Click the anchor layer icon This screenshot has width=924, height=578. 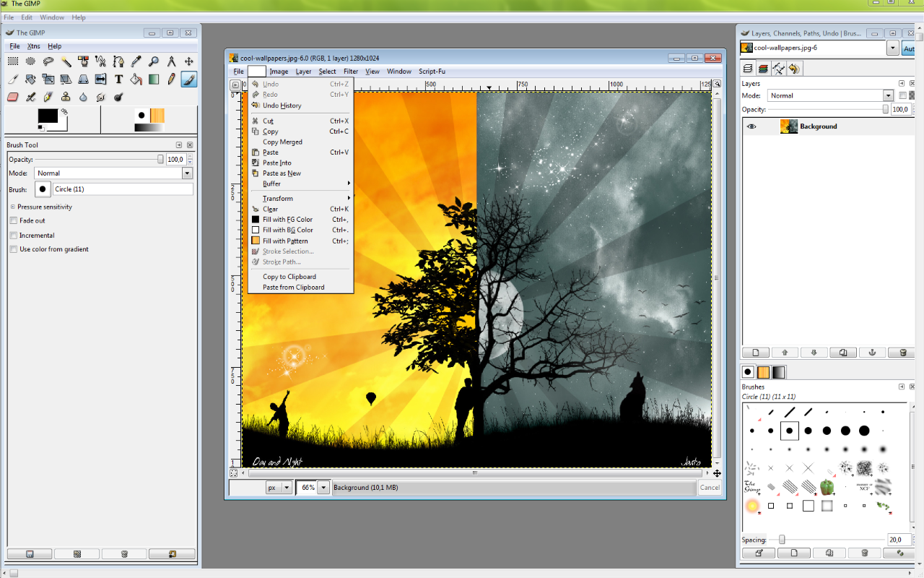pyautogui.click(x=871, y=353)
